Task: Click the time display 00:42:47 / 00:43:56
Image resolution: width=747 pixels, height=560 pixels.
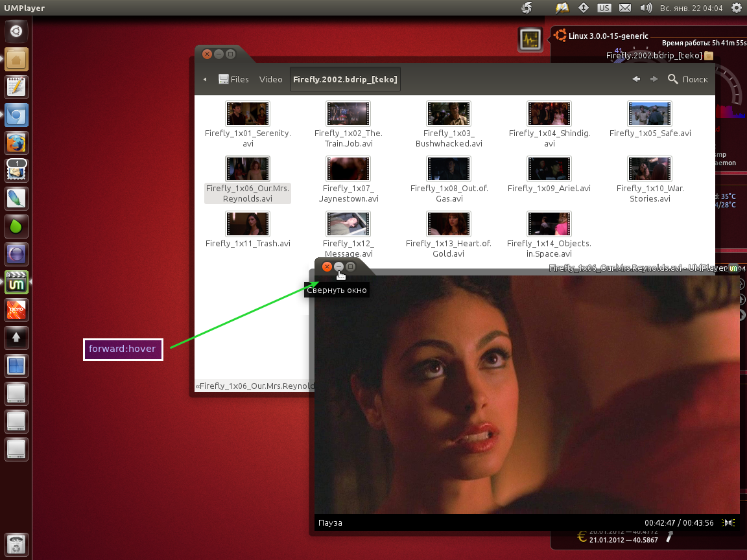Action: 679,523
